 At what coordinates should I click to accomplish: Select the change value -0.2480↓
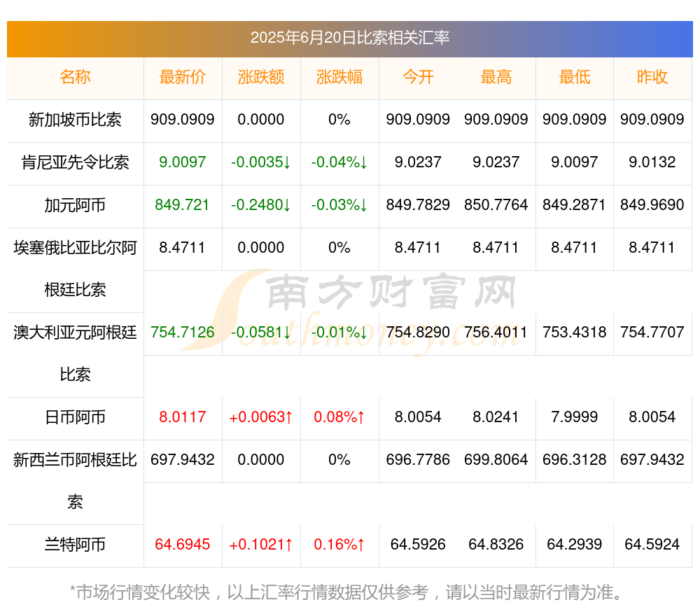pyautogui.click(x=261, y=205)
